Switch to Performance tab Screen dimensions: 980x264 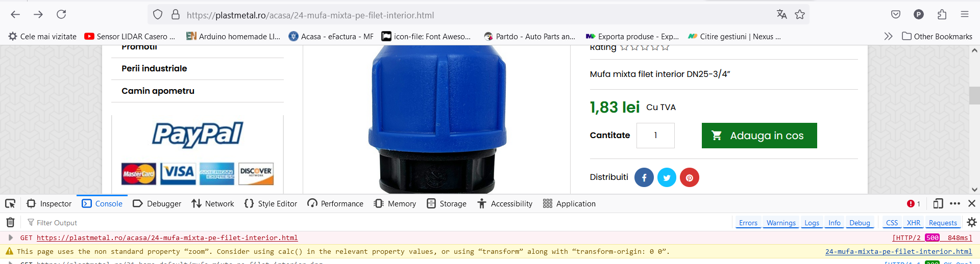pos(335,203)
